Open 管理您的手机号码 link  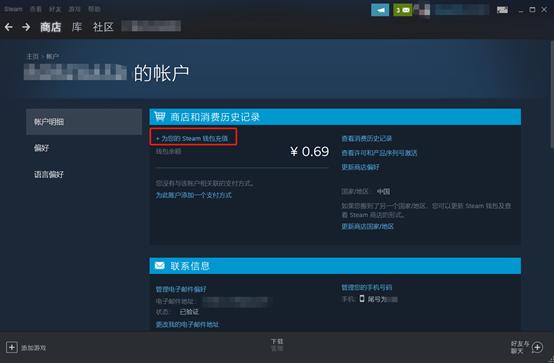tap(367, 287)
